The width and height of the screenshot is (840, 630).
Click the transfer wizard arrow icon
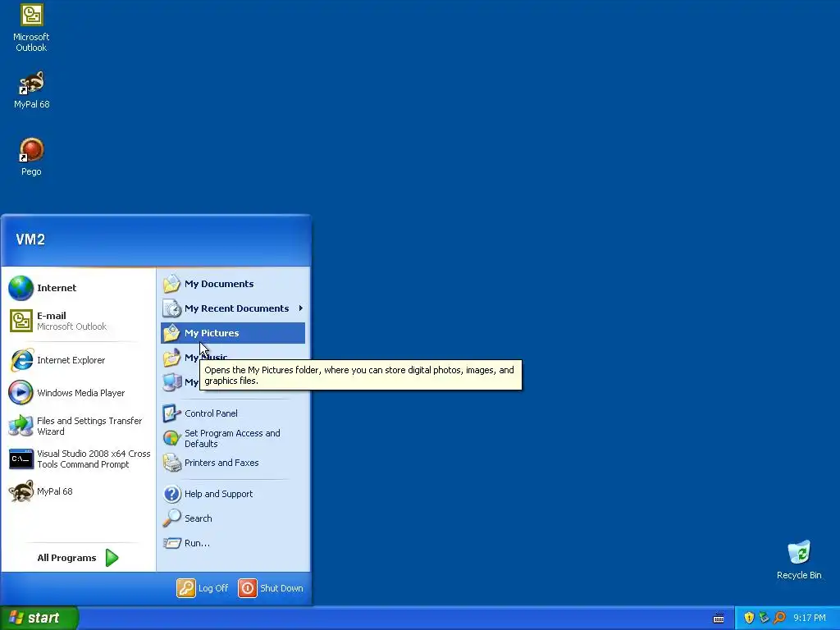pyautogui.click(x=21, y=426)
